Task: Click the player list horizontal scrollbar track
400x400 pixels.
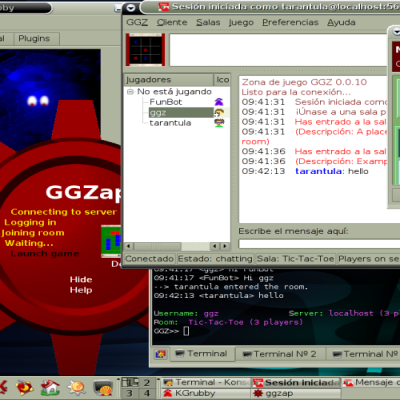Action: 195,246
